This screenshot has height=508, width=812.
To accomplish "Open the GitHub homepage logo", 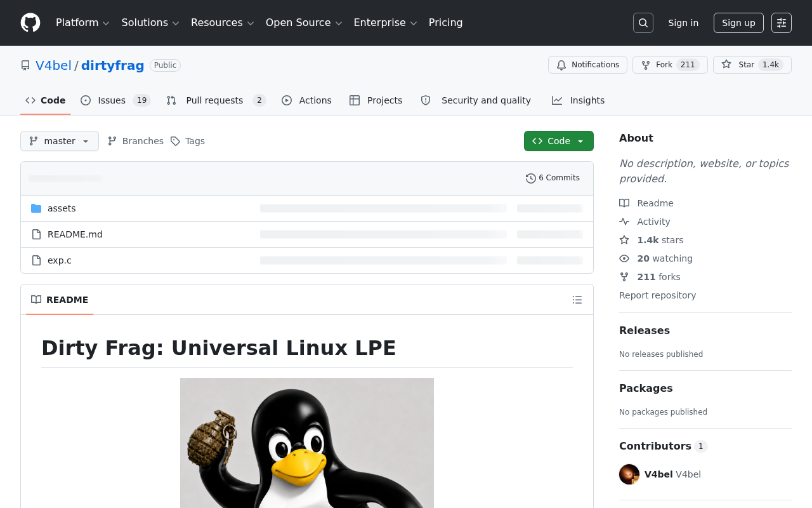I will coord(30,23).
